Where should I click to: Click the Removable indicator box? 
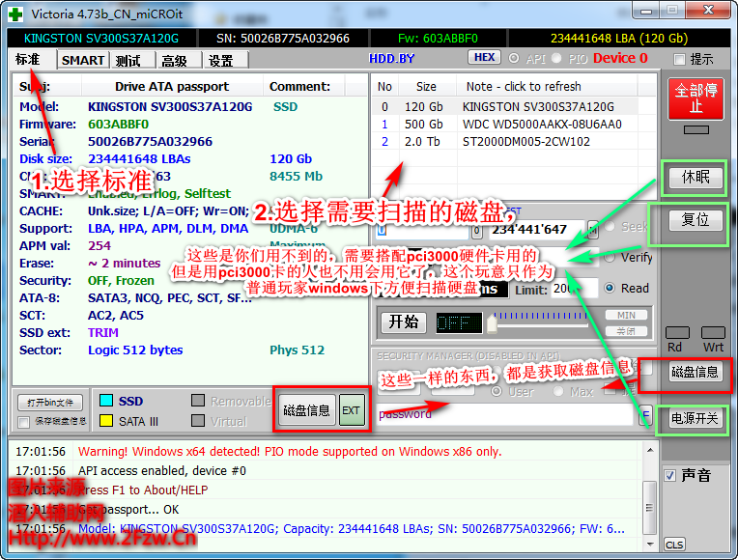click(x=198, y=401)
